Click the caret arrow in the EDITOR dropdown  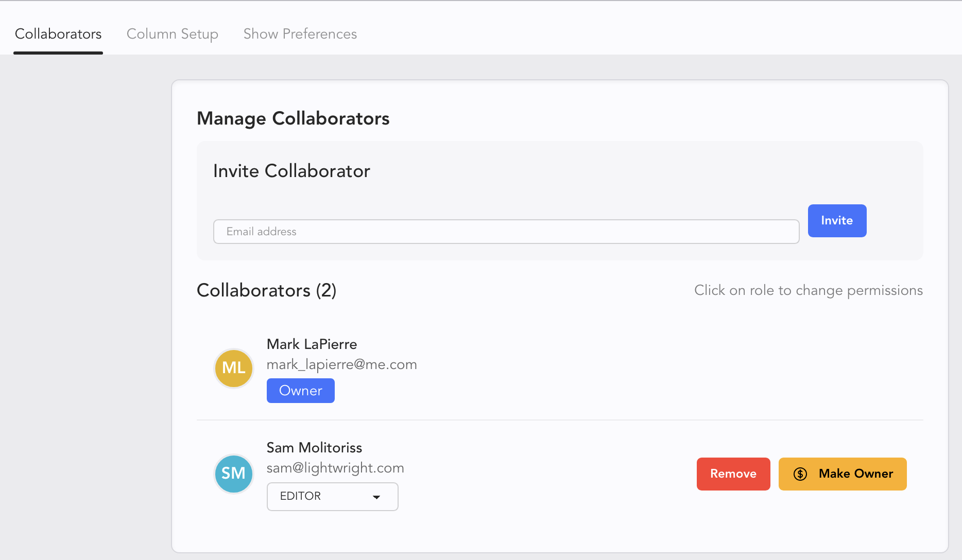point(376,497)
